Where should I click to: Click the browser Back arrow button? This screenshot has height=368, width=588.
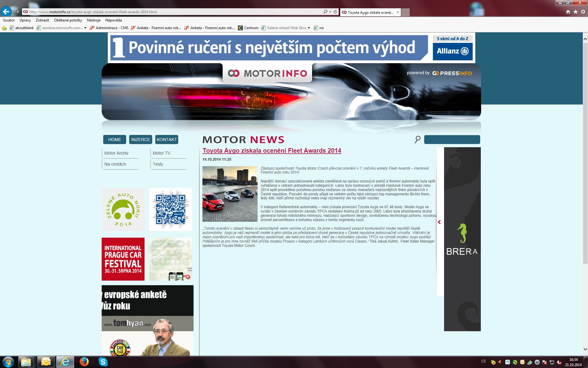[6, 12]
